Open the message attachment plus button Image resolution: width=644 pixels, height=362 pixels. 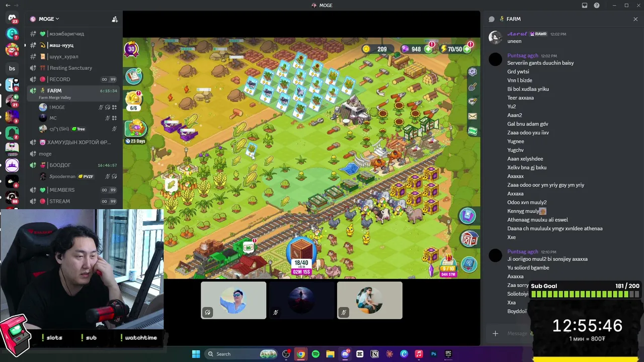coord(495,333)
